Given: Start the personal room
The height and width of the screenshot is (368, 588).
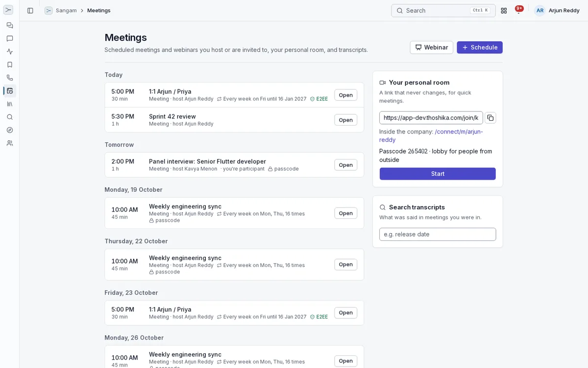Looking at the screenshot, I should tap(438, 174).
